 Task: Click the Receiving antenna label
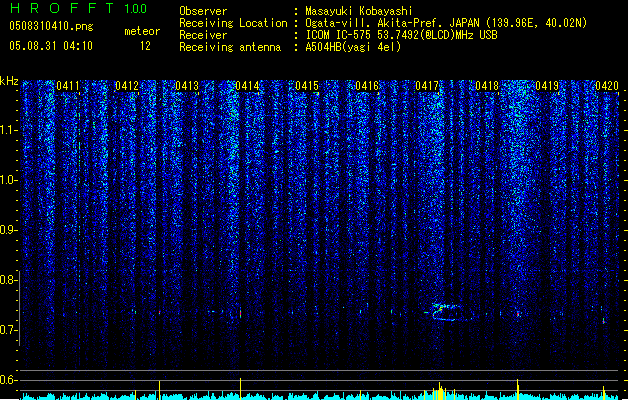[230, 47]
